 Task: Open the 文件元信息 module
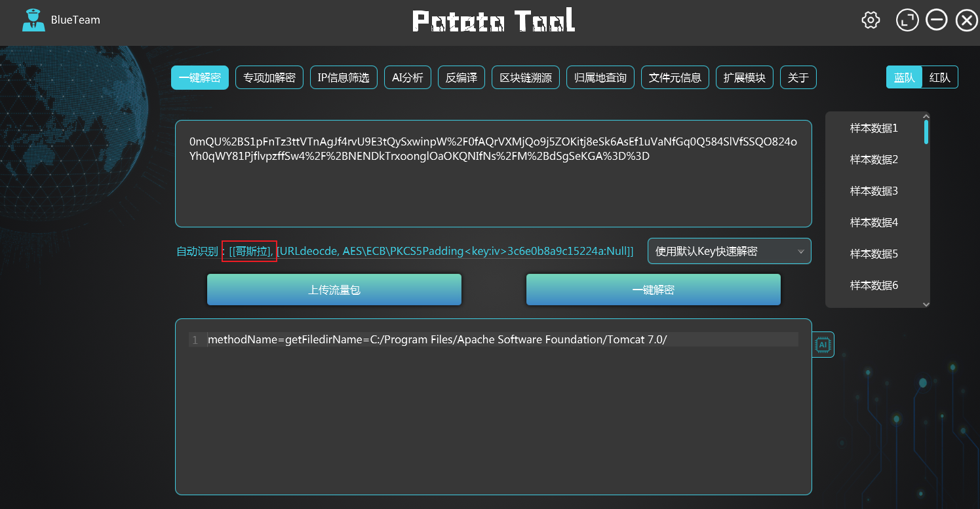(x=675, y=77)
